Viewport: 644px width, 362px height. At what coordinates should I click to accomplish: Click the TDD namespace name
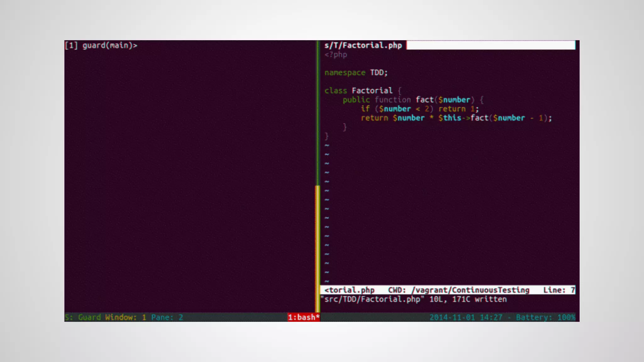[x=377, y=73]
